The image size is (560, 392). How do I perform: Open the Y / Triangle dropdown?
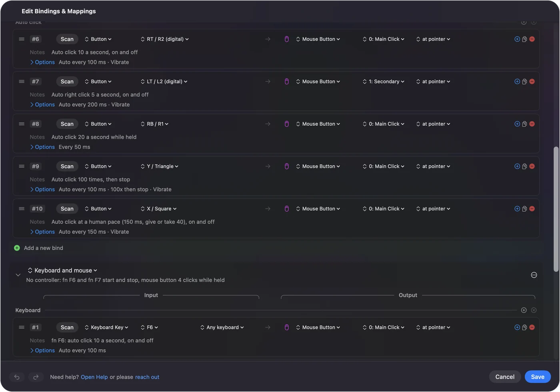pyautogui.click(x=159, y=166)
